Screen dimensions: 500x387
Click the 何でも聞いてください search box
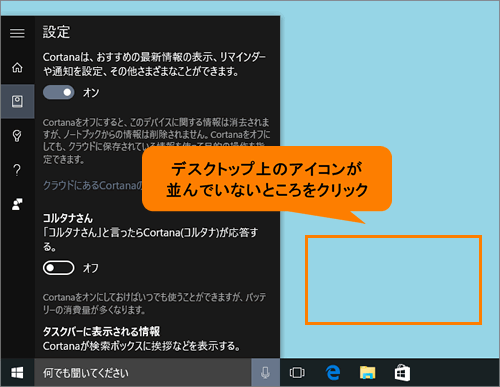[x=143, y=373]
